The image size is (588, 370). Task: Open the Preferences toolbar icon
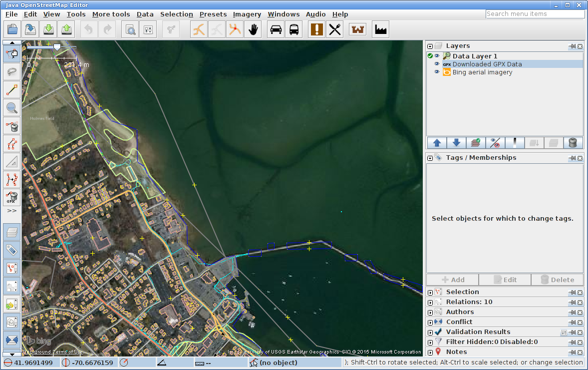point(148,29)
